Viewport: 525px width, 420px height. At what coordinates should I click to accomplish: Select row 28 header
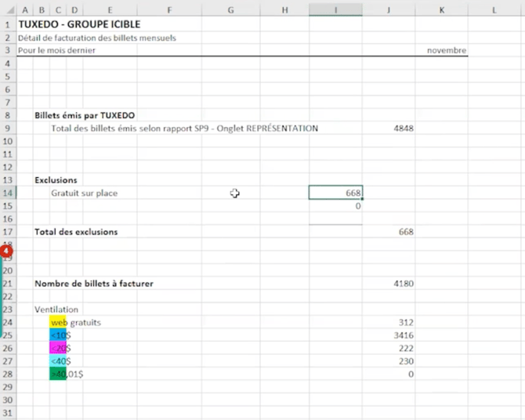coord(8,374)
